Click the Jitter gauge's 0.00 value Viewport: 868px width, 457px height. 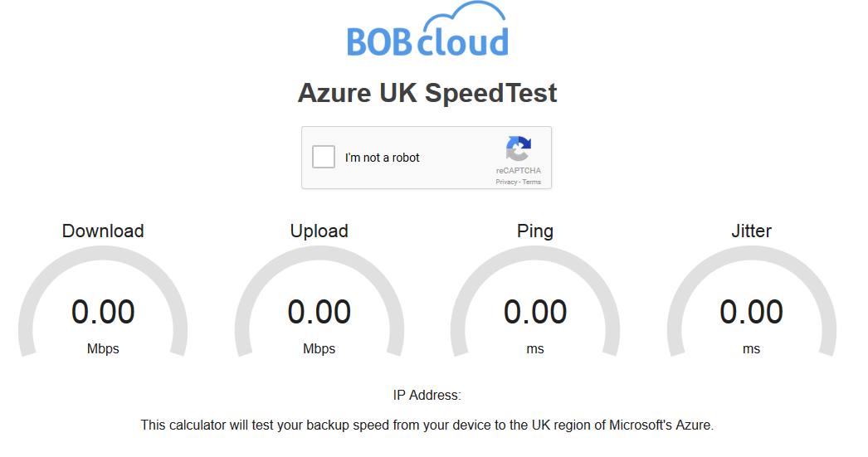(751, 312)
